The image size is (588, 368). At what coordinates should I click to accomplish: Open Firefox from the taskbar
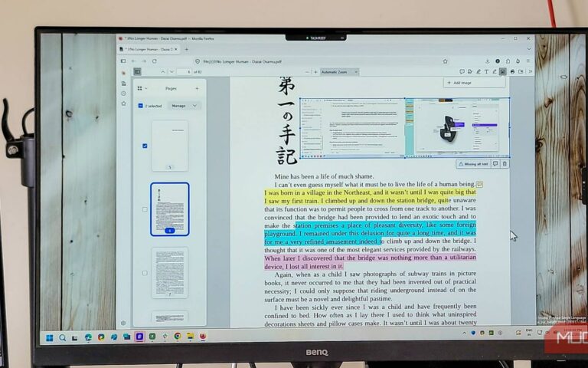pyautogui.click(x=203, y=337)
